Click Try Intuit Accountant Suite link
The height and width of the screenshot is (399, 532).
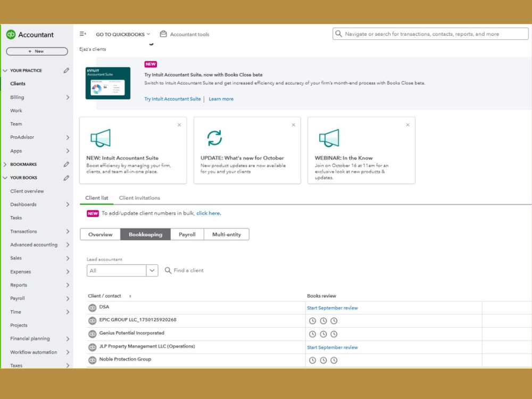pyautogui.click(x=172, y=99)
